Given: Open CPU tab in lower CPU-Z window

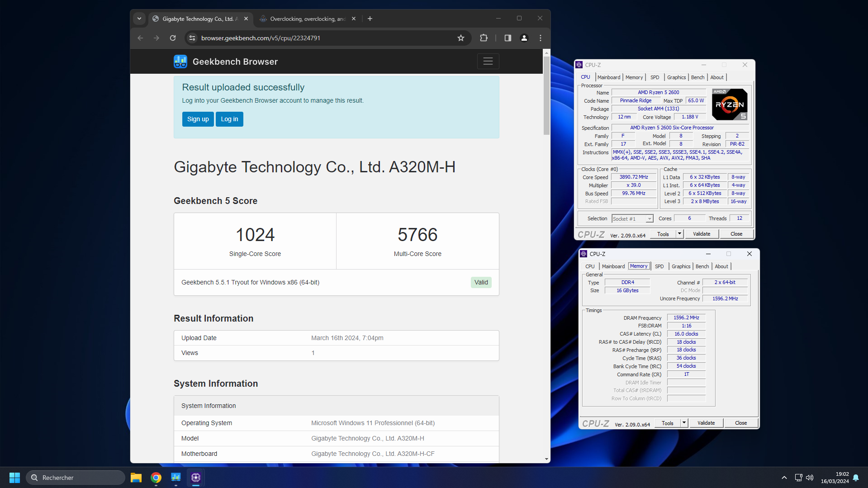Looking at the screenshot, I should (x=590, y=266).
